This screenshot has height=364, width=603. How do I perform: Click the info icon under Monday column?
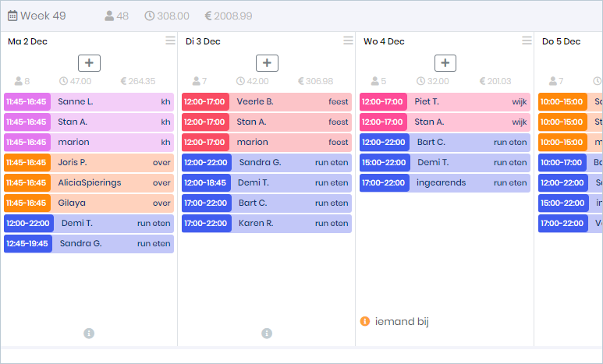(89, 334)
